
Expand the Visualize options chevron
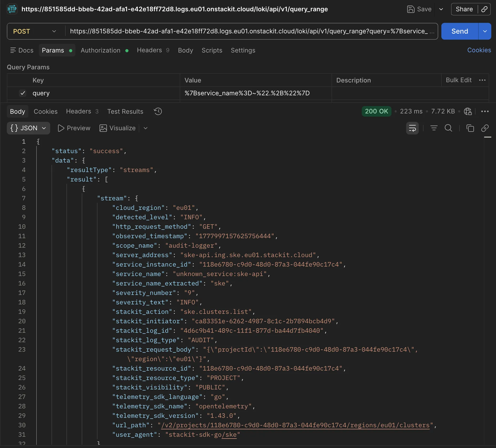(x=146, y=128)
